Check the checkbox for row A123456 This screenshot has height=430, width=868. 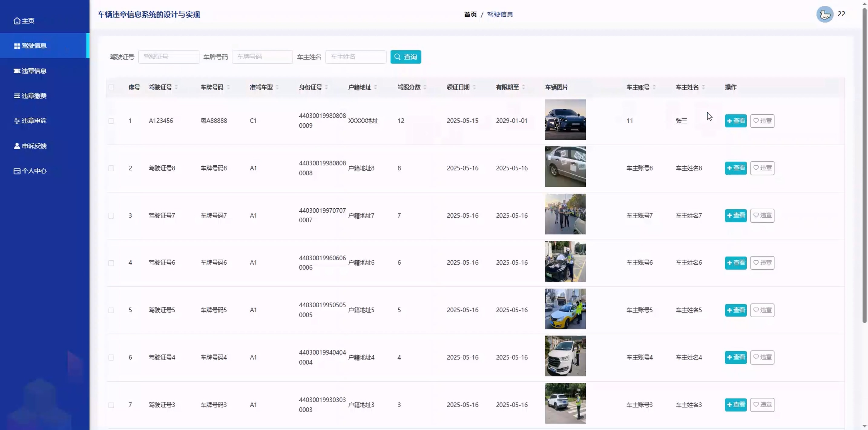point(111,121)
